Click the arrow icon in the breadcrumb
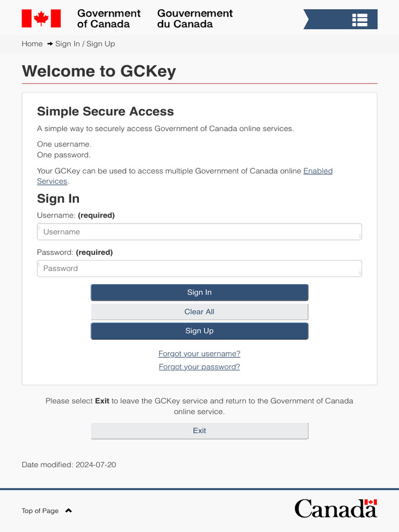The height and width of the screenshot is (532, 399). click(x=50, y=44)
